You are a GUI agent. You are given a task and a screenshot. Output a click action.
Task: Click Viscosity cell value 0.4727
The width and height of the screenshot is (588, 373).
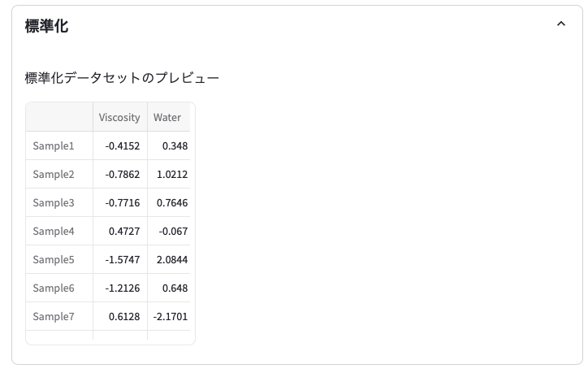(124, 232)
